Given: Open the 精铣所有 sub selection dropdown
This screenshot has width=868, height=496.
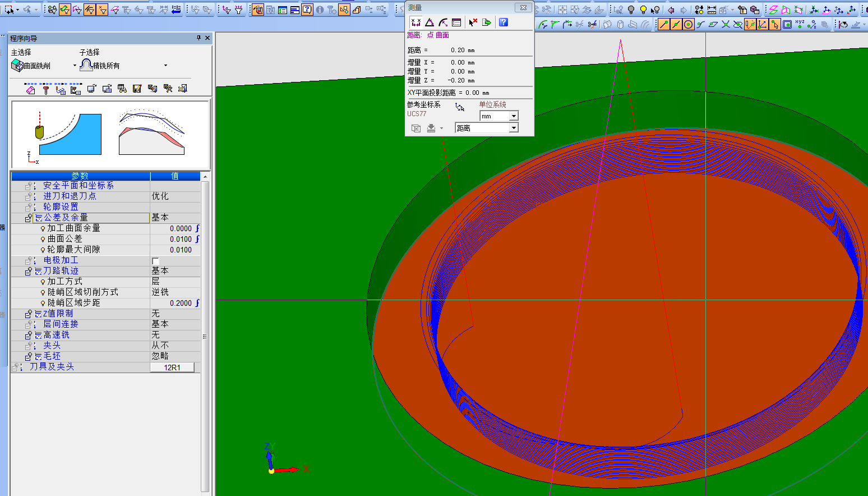Looking at the screenshot, I should pos(165,66).
